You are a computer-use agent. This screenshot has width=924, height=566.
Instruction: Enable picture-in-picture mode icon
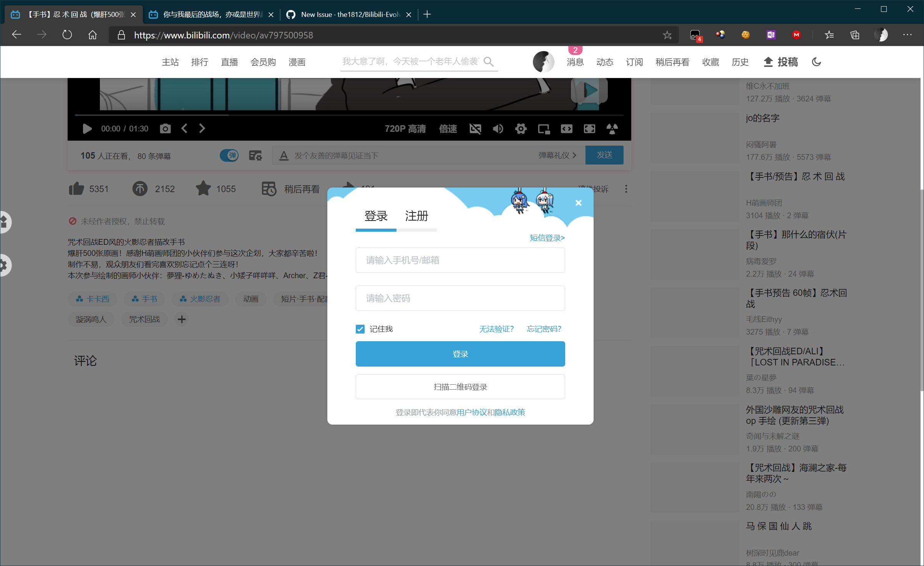point(544,129)
